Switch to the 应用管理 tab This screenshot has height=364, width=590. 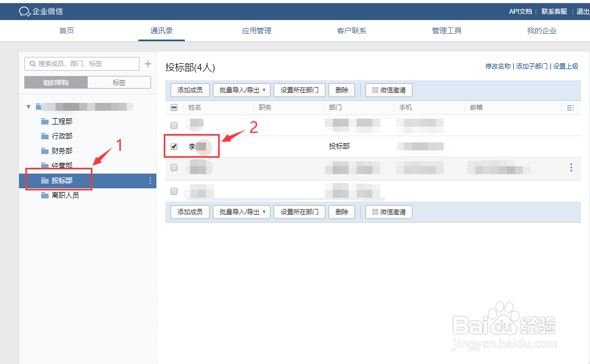coord(256,31)
